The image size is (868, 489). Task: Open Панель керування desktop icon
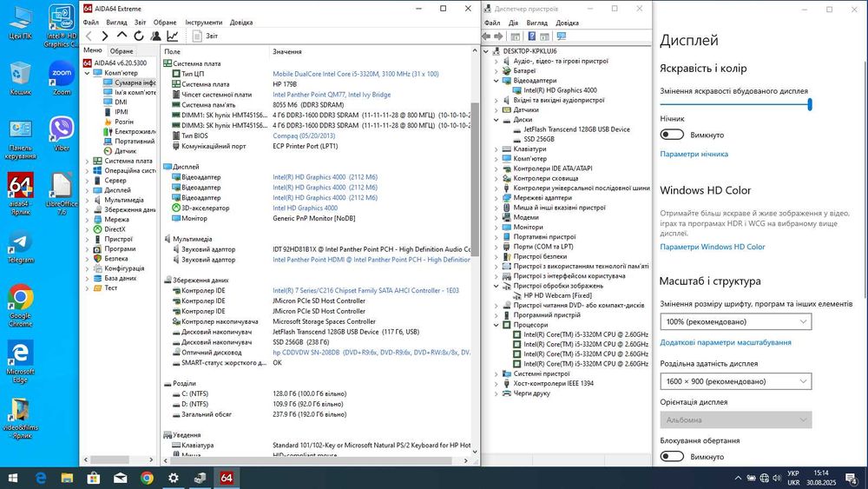21,139
